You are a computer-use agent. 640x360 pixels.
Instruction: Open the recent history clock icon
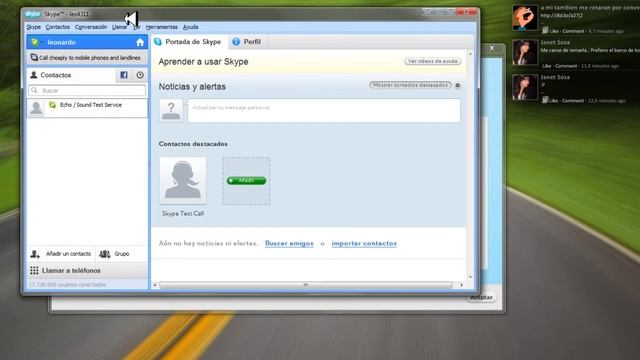[140, 75]
